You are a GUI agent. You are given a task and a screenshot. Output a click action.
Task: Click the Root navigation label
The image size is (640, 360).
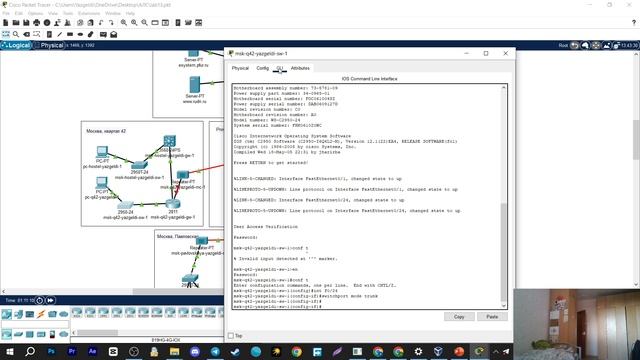(563, 45)
